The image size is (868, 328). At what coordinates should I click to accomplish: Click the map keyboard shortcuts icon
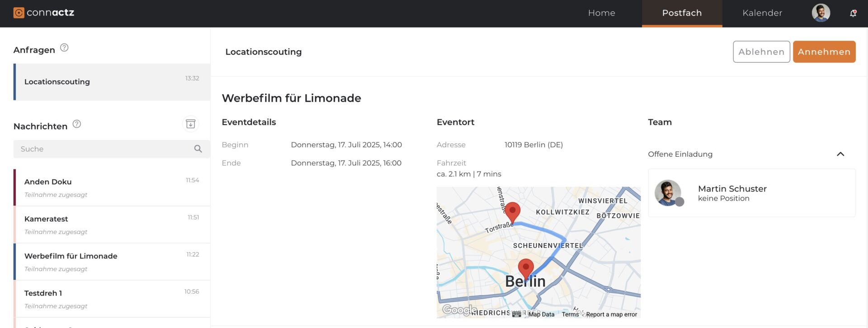point(516,314)
